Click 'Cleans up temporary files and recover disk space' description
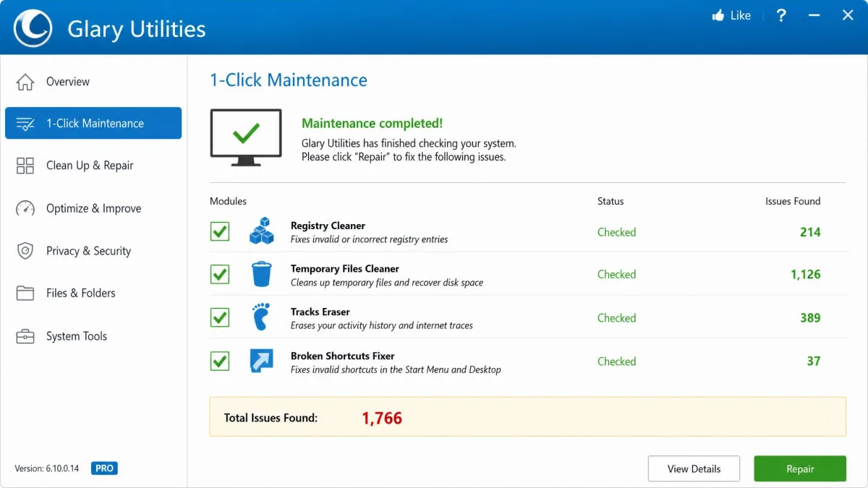The width and height of the screenshot is (868, 488). (x=387, y=283)
